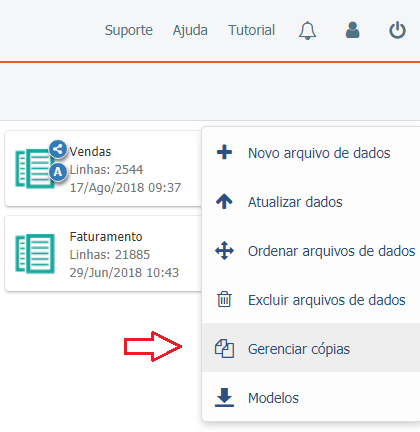Click the Vendas data file icon

35,169
